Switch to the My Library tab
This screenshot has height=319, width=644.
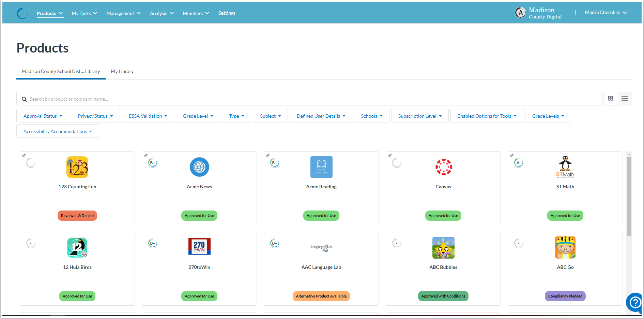click(122, 71)
